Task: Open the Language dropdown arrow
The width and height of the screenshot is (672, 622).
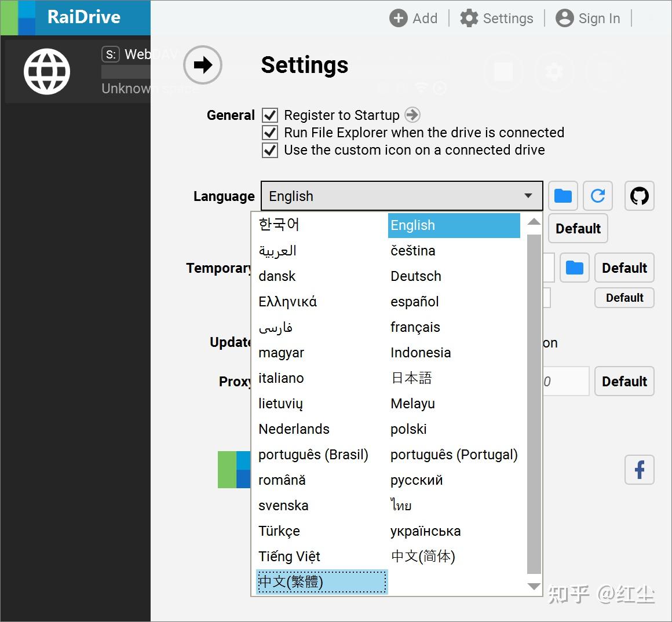Action: click(528, 196)
